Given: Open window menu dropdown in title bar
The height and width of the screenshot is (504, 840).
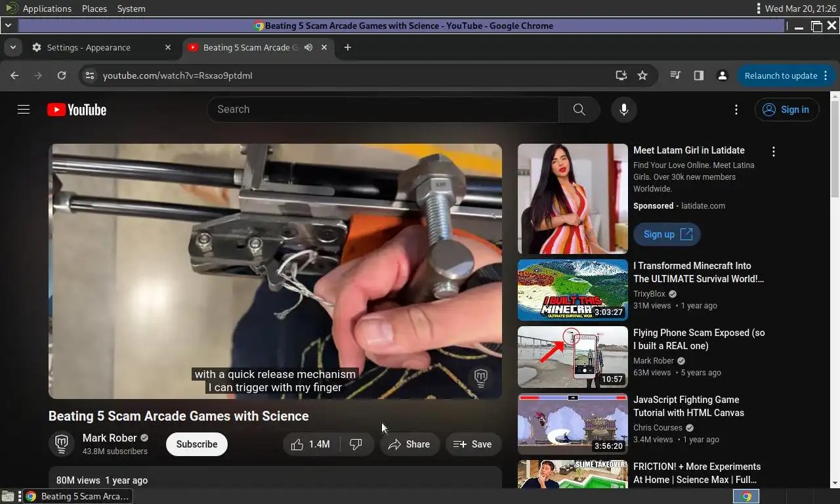Looking at the screenshot, I should (8, 26).
